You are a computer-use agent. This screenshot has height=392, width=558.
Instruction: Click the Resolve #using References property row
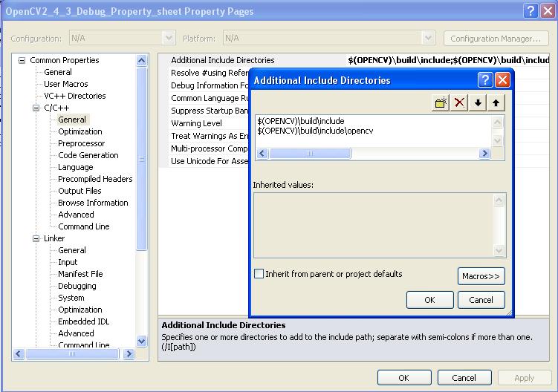[210, 73]
